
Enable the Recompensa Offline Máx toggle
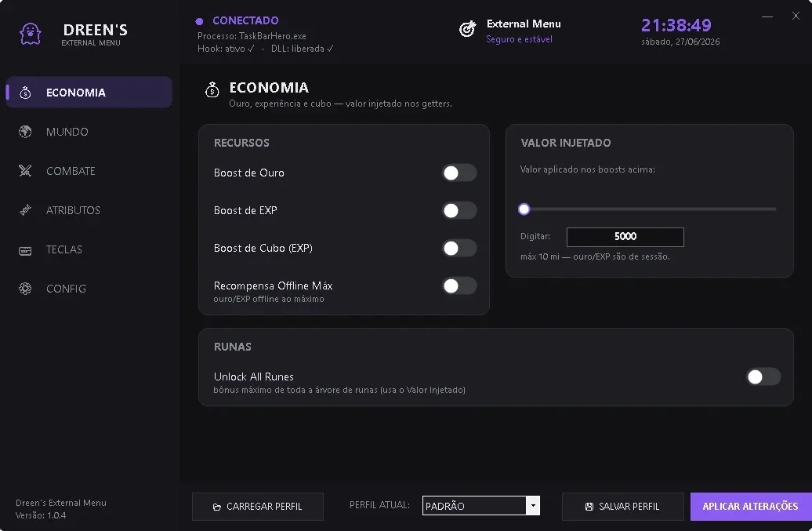(x=459, y=286)
